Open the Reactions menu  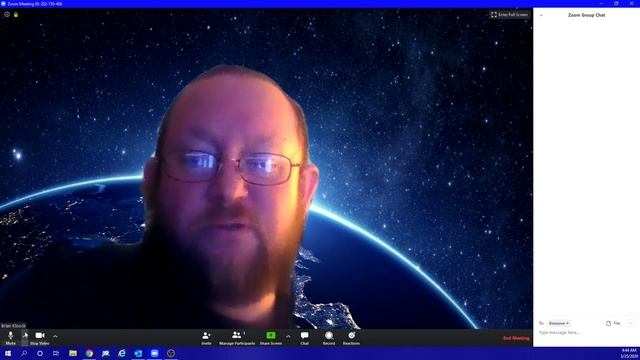click(x=351, y=338)
